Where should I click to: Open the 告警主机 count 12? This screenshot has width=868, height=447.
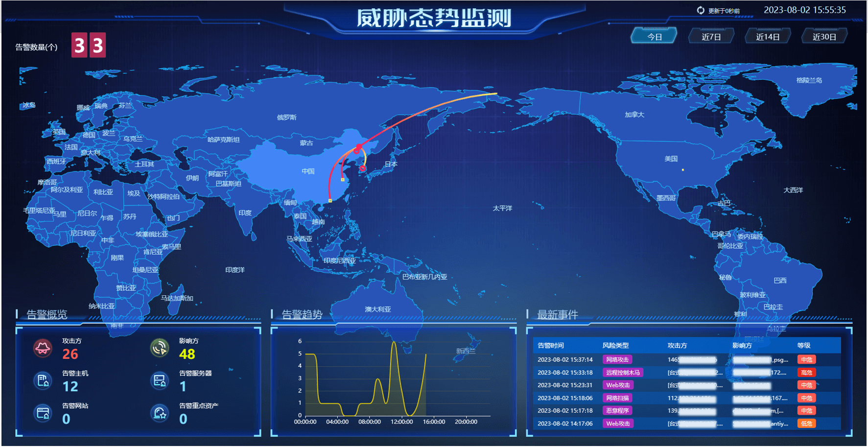click(70, 387)
